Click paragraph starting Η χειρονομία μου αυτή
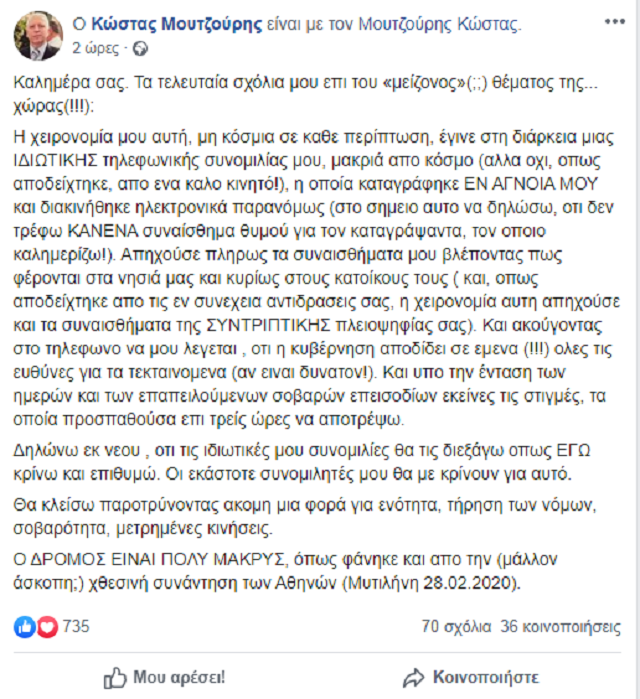 316,278
